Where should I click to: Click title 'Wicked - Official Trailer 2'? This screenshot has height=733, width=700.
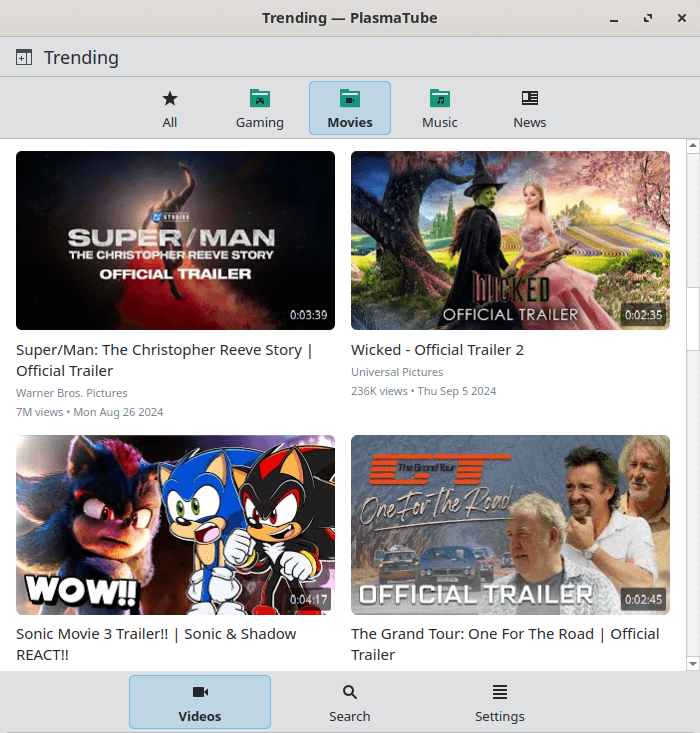click(437, 350)
